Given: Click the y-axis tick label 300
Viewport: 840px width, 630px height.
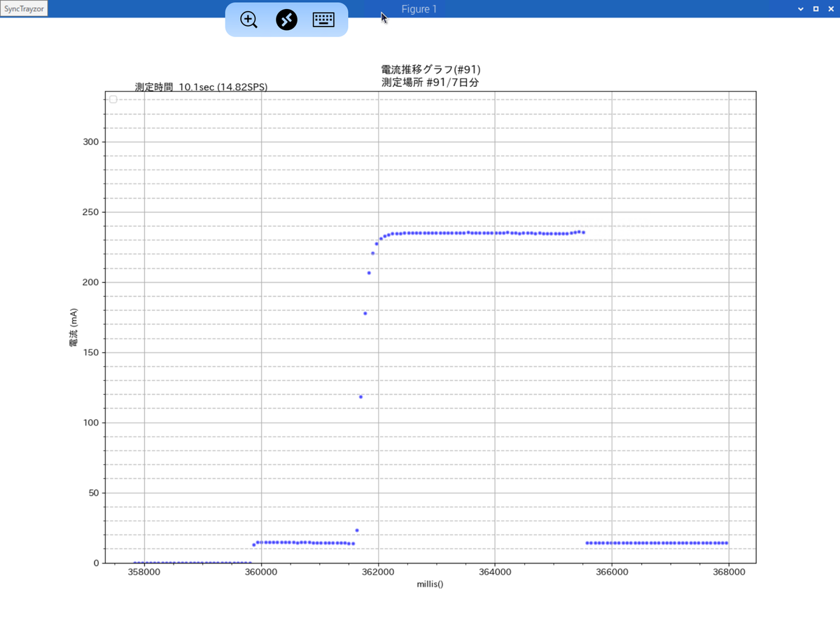Looking at the screenshot, I should tap(90, 142).
